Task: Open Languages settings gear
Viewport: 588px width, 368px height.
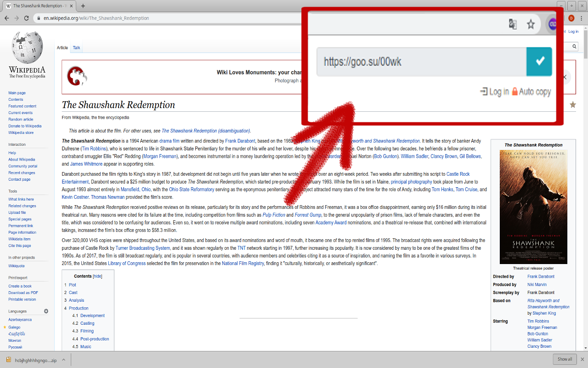Action: [46, 311]
